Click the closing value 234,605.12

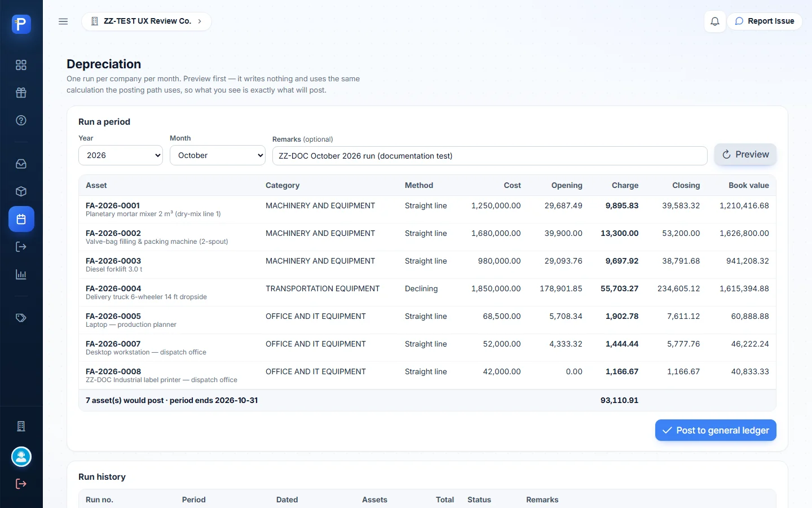[678, 288]
